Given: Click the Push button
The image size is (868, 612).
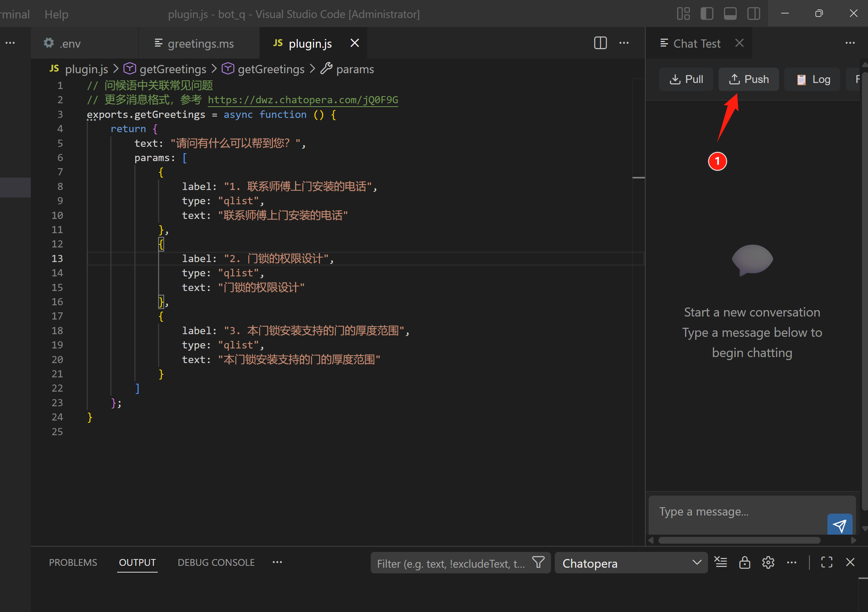Looking at the screenshot, I should point(749,79).
